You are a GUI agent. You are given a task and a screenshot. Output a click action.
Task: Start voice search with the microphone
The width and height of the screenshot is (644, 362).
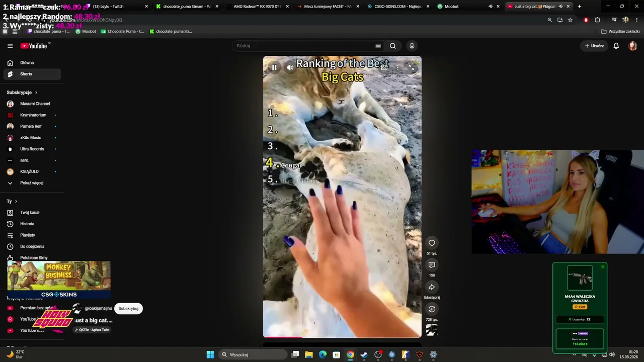pyautogui.click(x=412, y=46)
